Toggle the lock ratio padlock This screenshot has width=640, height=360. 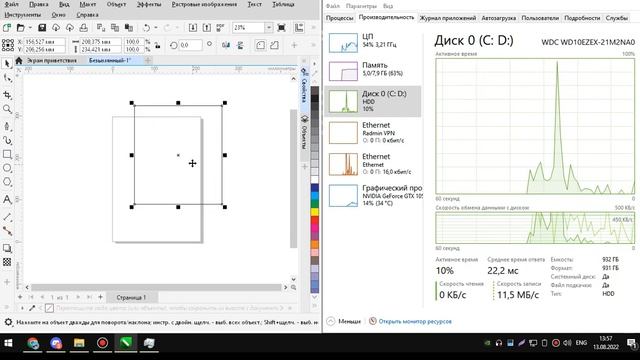tap(157, 45)
